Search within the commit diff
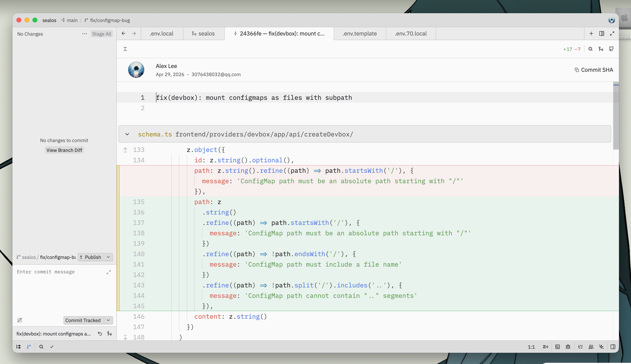Image resolution: width=631 pixels, height=364 pixels. 590,49
